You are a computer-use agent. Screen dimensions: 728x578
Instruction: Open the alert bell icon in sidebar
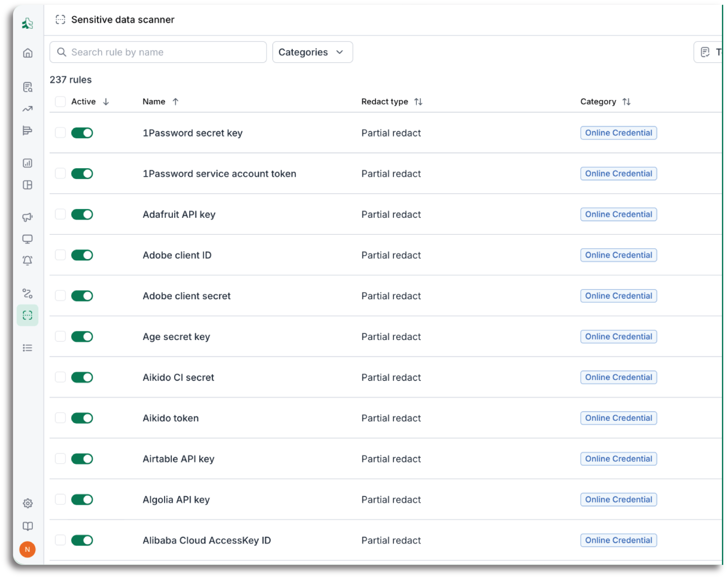(x=28, y=261)
